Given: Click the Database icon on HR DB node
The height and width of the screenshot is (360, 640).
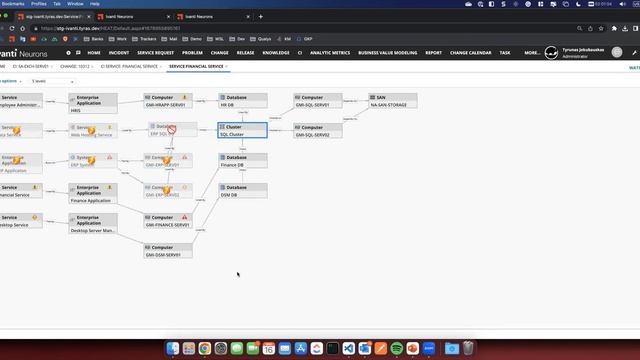Looking at the screenshot, I should 222,98.
